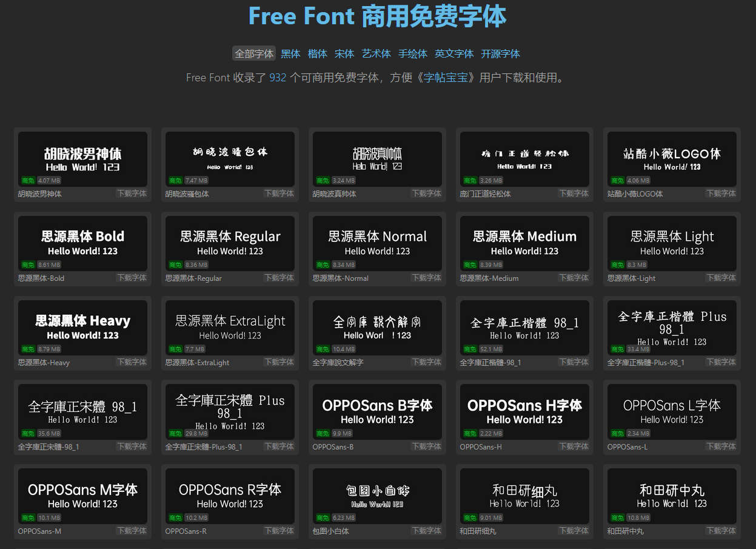This screenshot has width=756, height=549.
Task: Download the 胡晓波真帅体 font
Action: click(x=426, y=194)
